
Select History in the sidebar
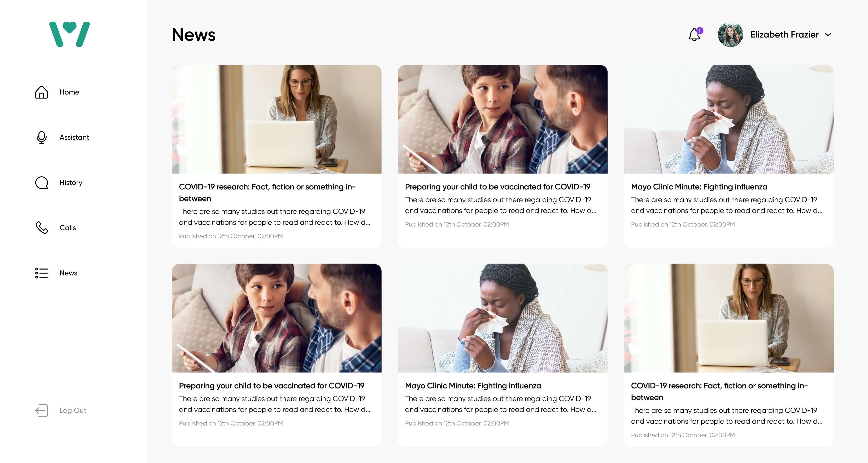71,183
